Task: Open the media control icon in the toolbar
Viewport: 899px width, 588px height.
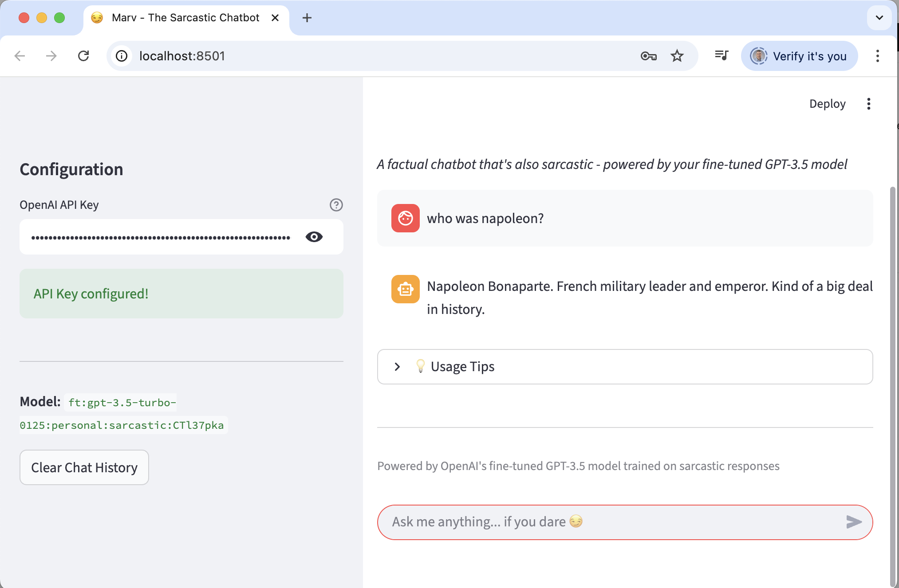Action: click(x=722, y=56)
